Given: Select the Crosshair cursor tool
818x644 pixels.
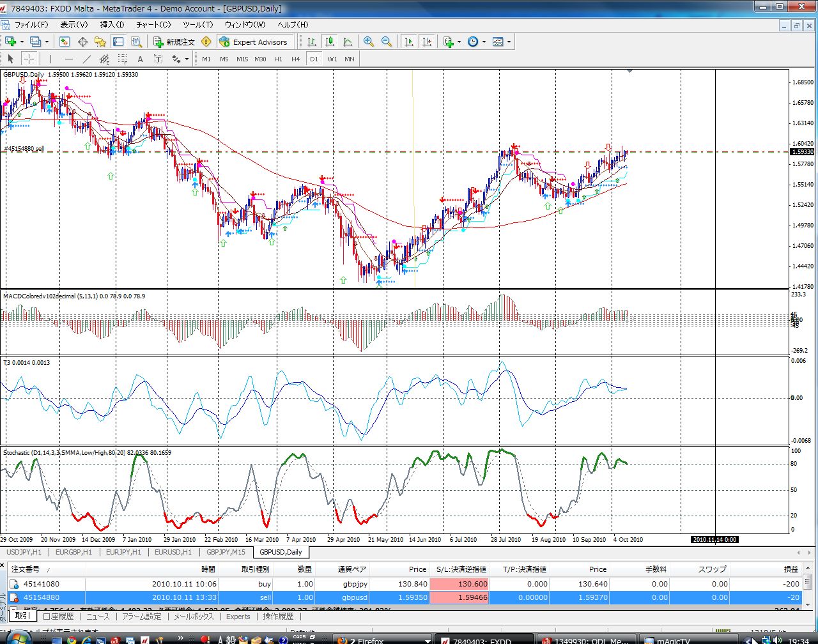Looking at the screenshot, I should tap(29, 59).
